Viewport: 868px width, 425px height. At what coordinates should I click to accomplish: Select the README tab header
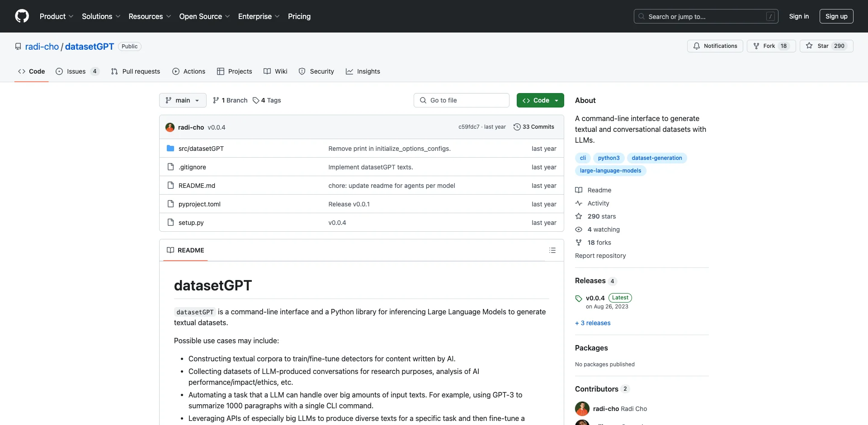click(x=185, y=250)
